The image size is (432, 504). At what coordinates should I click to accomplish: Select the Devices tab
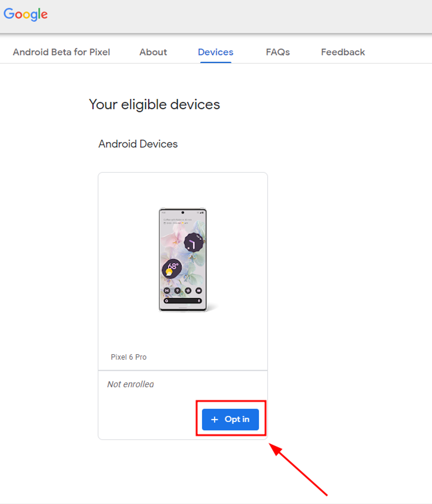[216, 52]
